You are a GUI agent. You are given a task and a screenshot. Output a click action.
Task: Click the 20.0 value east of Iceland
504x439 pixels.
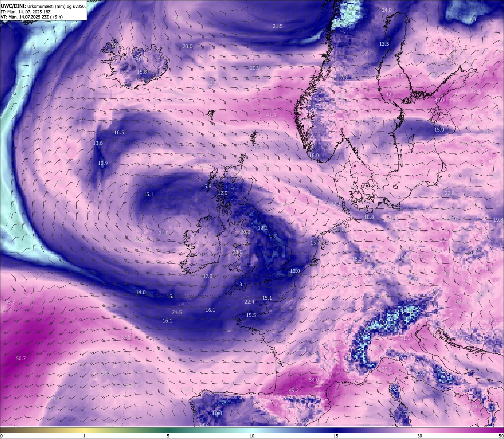[x=187, y=46]
